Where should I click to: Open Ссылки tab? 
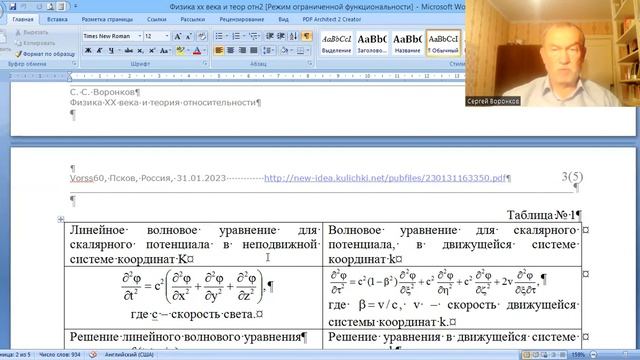[156, 19]
